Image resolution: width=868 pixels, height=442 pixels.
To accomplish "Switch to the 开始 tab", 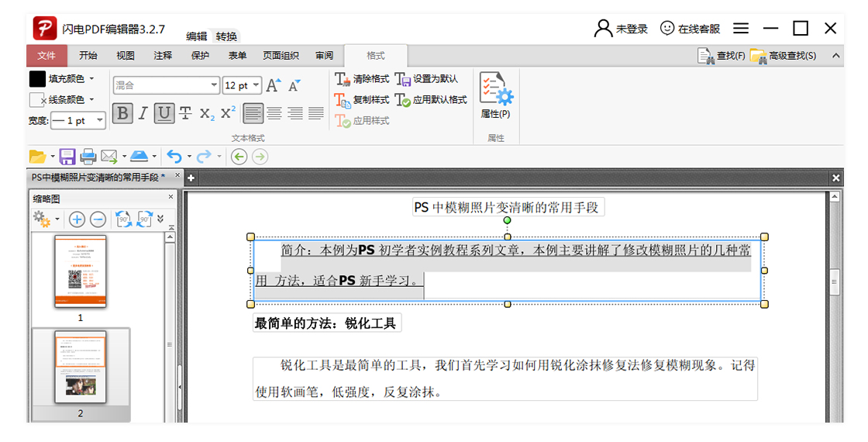I will click(88, 55).
